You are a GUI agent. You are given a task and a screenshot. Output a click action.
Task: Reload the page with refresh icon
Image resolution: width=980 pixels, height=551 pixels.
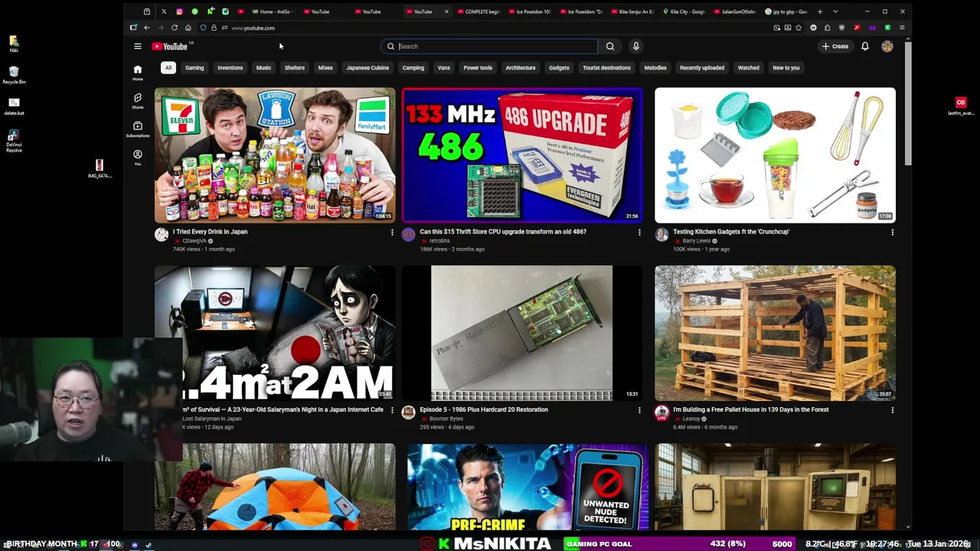click(x=175, y=28)
